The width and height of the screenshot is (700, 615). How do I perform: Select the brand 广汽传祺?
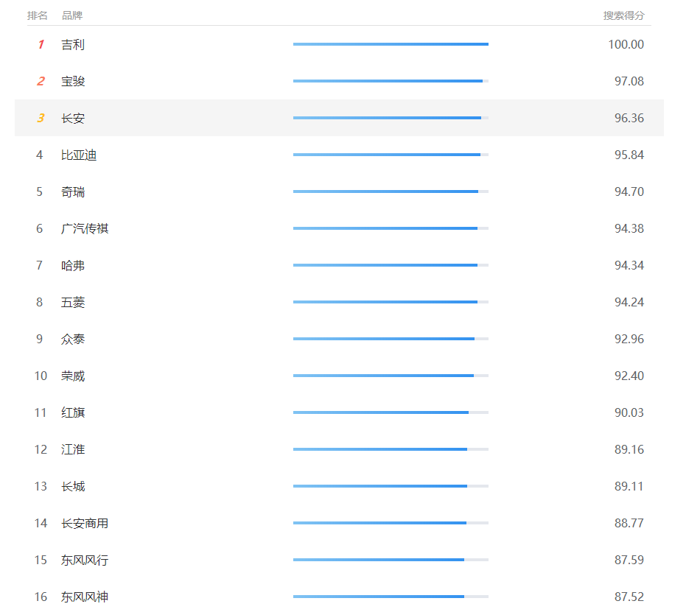click(85, 228)
